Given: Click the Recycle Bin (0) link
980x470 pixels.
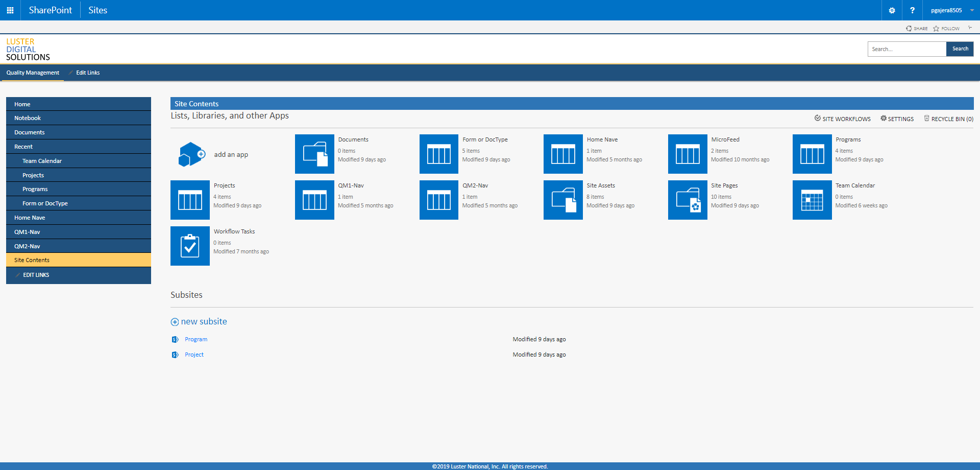Looking at the screenshot, I should point(949,119).
